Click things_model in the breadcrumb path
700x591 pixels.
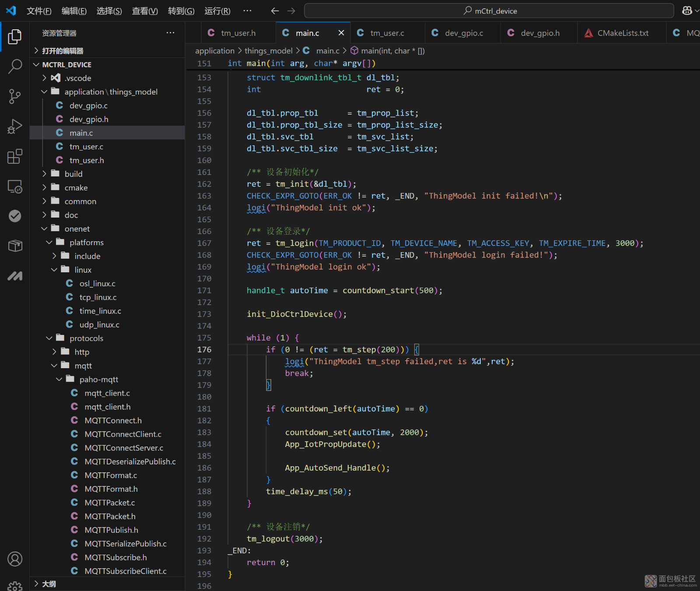(268, 51)
